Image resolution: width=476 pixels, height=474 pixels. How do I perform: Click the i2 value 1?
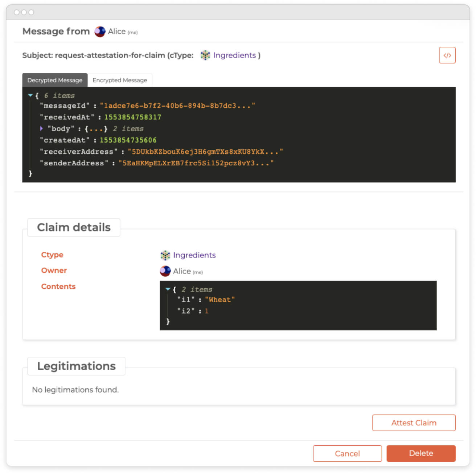206,311
